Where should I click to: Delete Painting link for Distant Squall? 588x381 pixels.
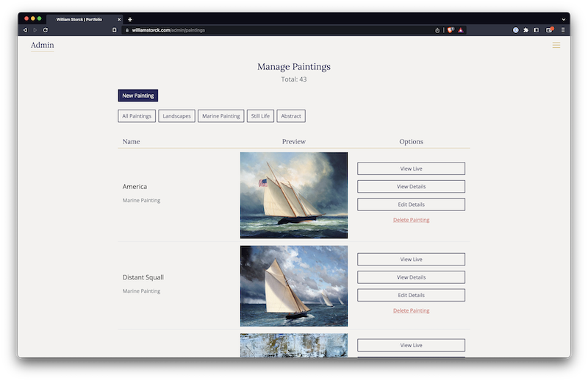pos(411,311)
